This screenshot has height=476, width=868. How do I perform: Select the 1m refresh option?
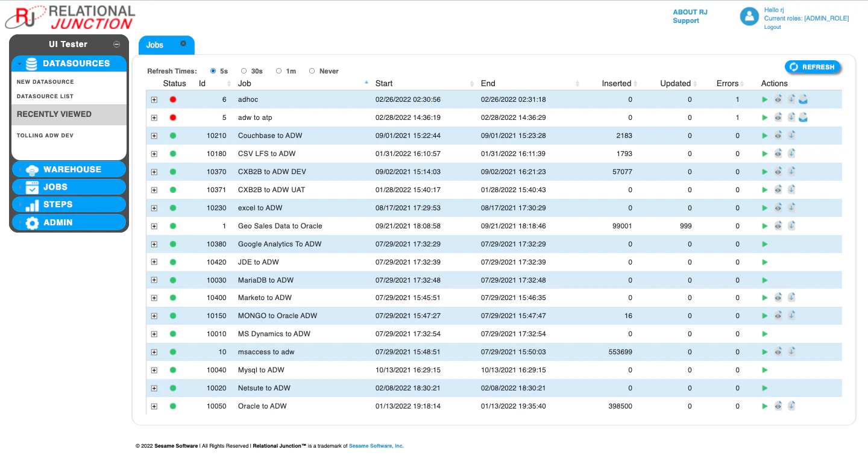[278, 70]
